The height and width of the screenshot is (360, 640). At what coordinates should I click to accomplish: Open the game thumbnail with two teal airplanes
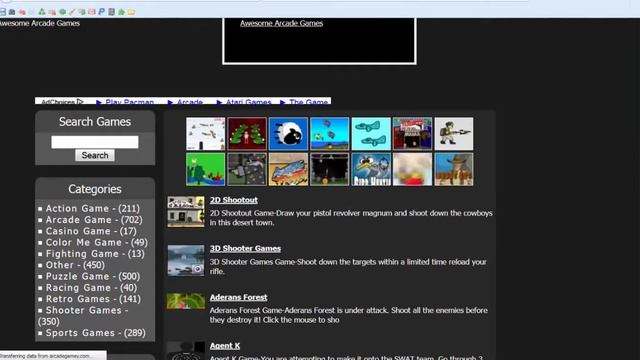click(371, 134)
